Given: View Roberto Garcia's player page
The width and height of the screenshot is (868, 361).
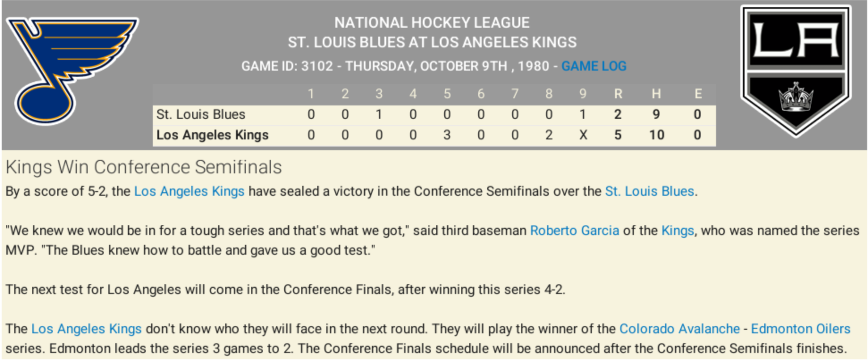Looking at the screenshot, I should 574,231.
